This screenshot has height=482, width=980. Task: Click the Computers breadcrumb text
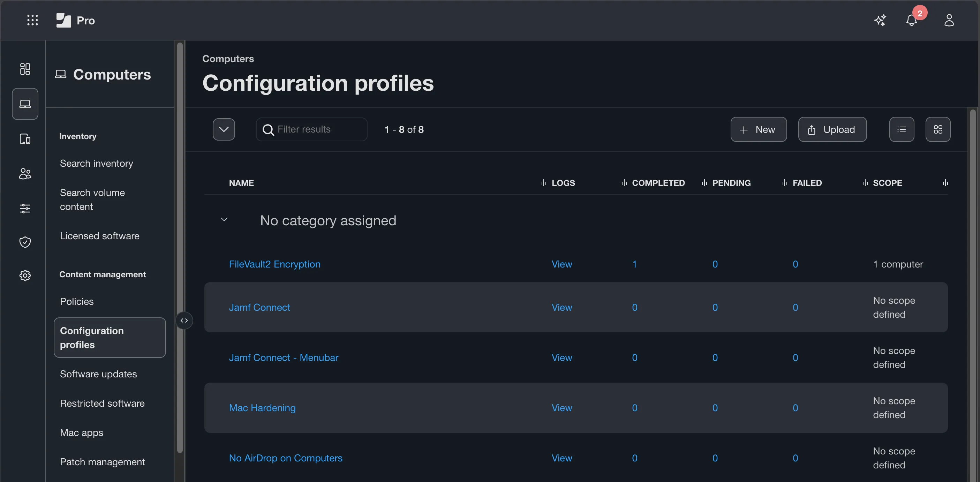(228, 59)
